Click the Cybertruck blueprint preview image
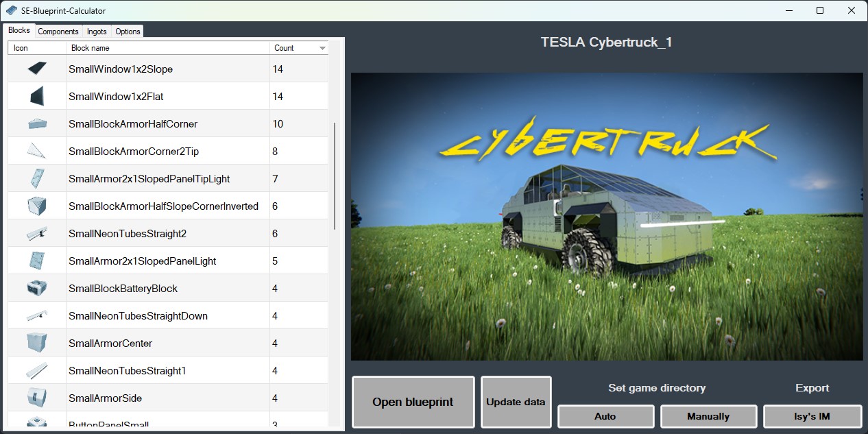This screenshot has width=868, height=434. coord(607,217)
